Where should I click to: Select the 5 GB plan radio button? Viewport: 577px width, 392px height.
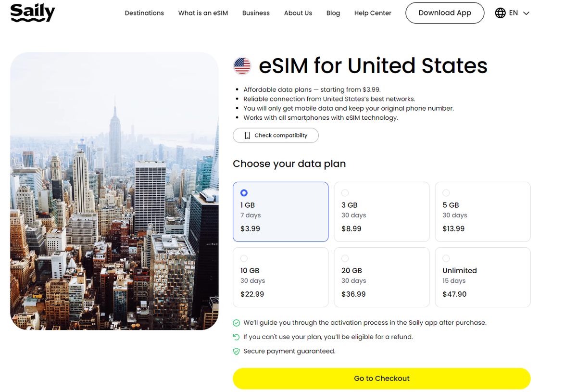pos(446,192)
